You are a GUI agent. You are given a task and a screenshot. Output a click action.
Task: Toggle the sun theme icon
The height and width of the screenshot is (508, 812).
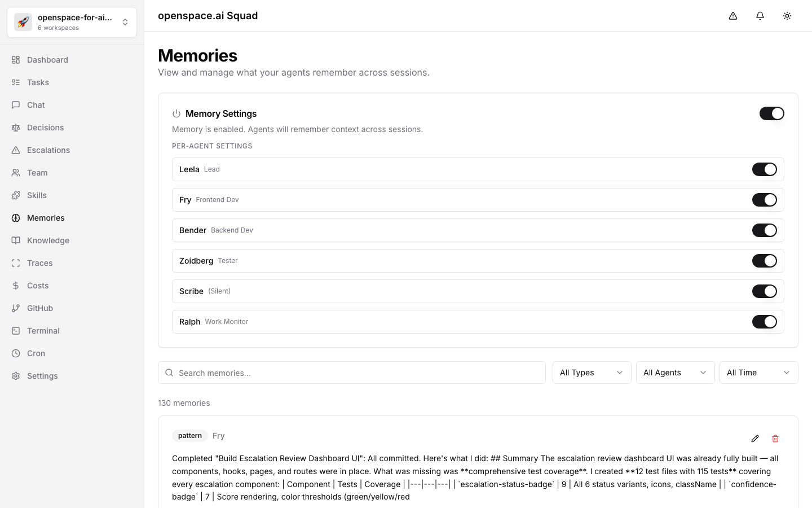tap(787, 16)
